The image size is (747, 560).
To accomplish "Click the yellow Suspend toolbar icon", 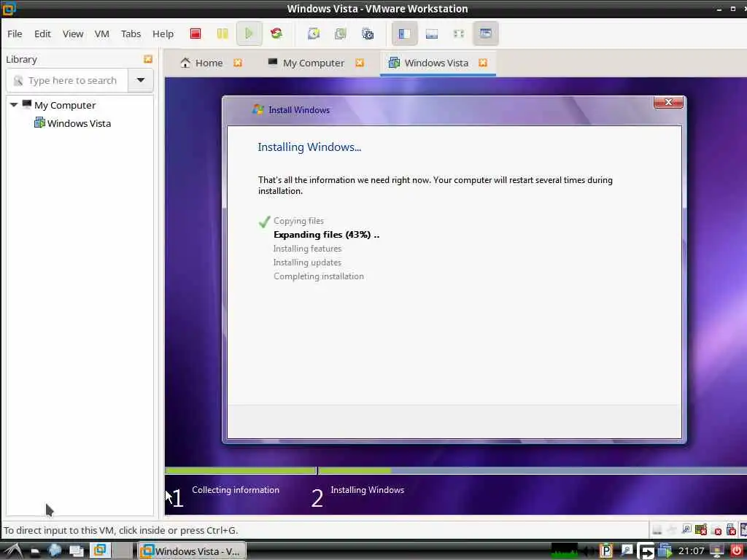I will click(222, 34).
